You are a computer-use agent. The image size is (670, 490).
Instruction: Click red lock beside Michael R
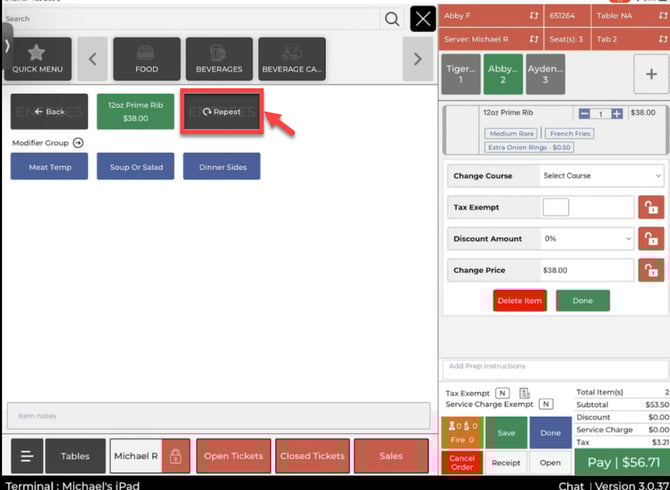pos(175,456)
